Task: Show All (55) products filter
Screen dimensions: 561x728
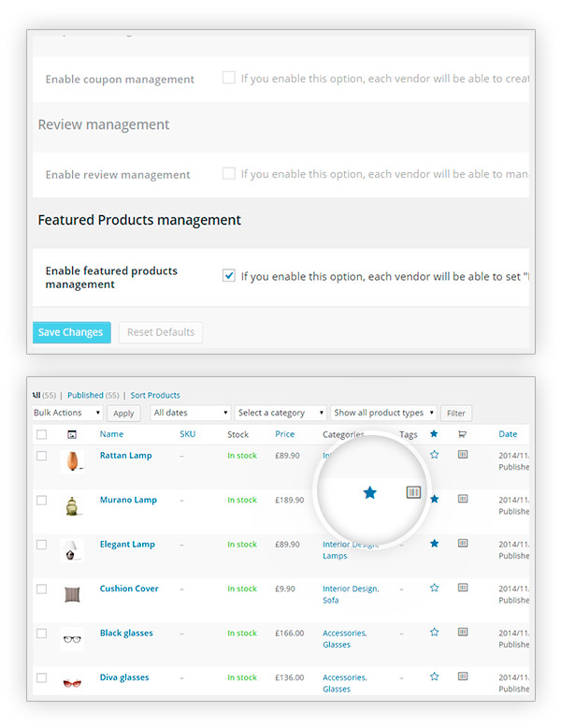Action: [44, 395]
